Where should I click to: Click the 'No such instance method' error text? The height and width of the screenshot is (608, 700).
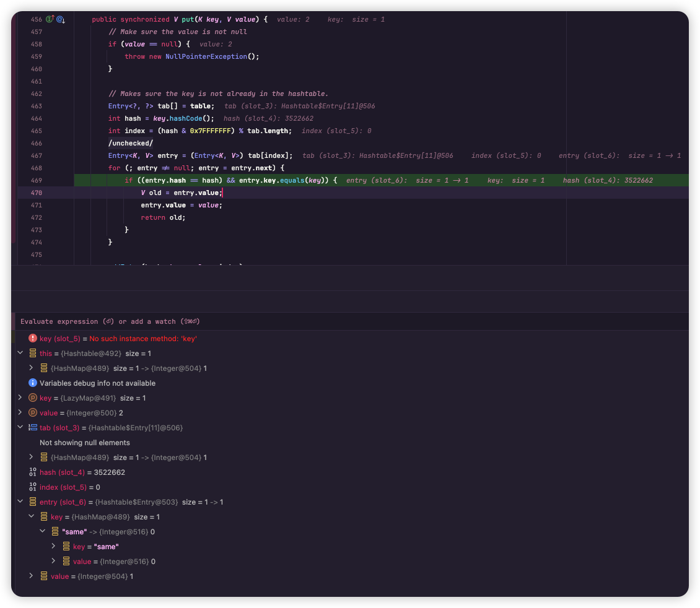(143, 339)
